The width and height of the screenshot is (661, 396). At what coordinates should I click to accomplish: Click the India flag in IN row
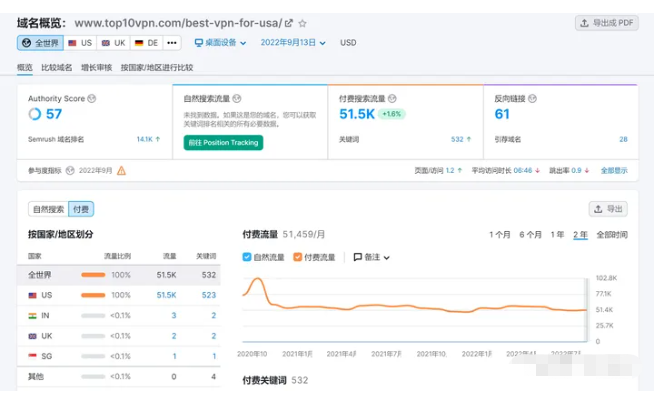32,316
